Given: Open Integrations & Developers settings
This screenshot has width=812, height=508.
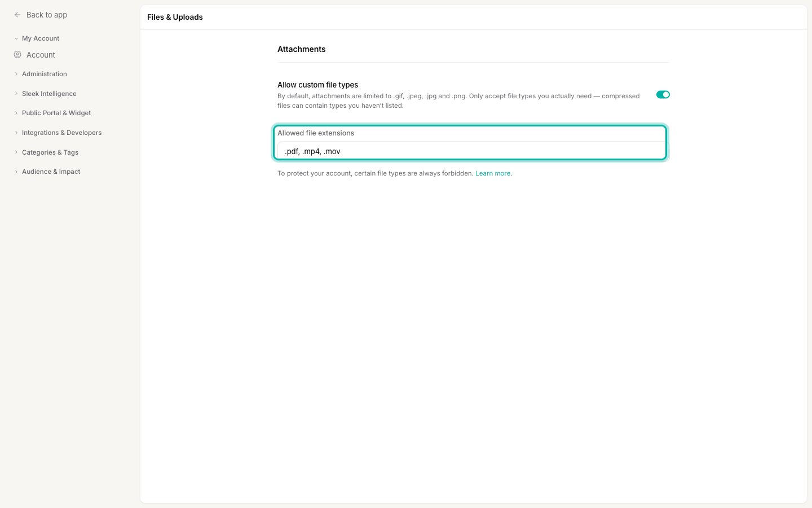Looking at the screenshot, I should click(62, 133).
